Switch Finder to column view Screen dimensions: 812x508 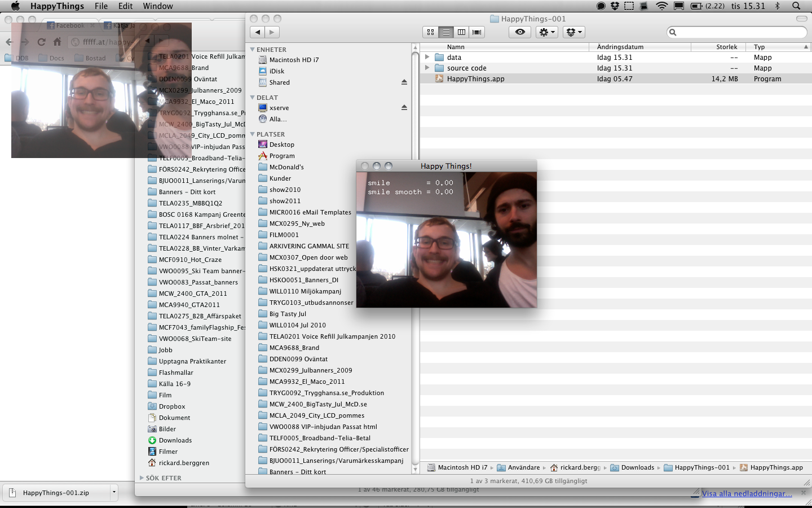coord(461,32)
